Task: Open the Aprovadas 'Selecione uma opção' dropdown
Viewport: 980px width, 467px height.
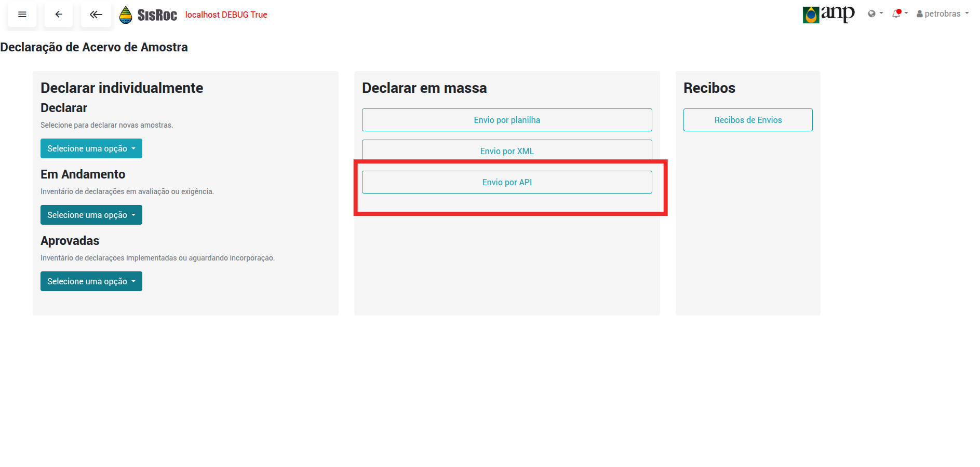Action: click(91, 281)
